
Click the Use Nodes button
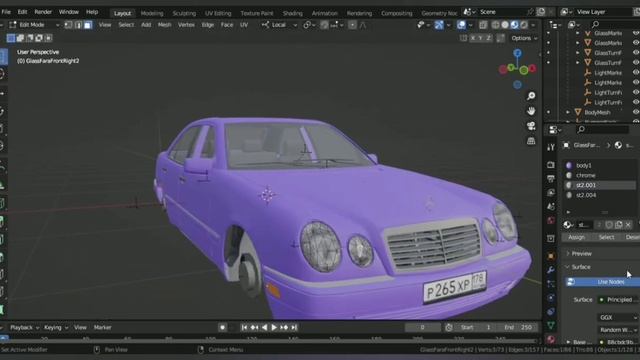coord(602,282)
